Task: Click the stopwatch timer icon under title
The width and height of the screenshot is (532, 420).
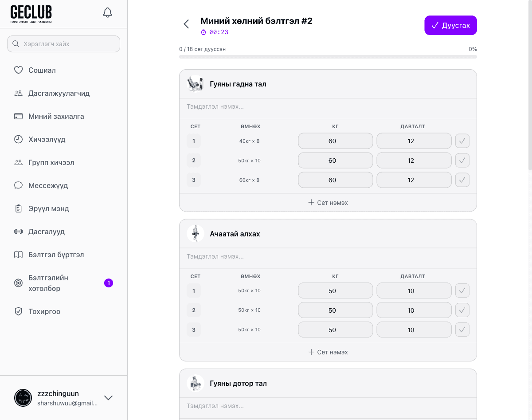Action: 203,32
